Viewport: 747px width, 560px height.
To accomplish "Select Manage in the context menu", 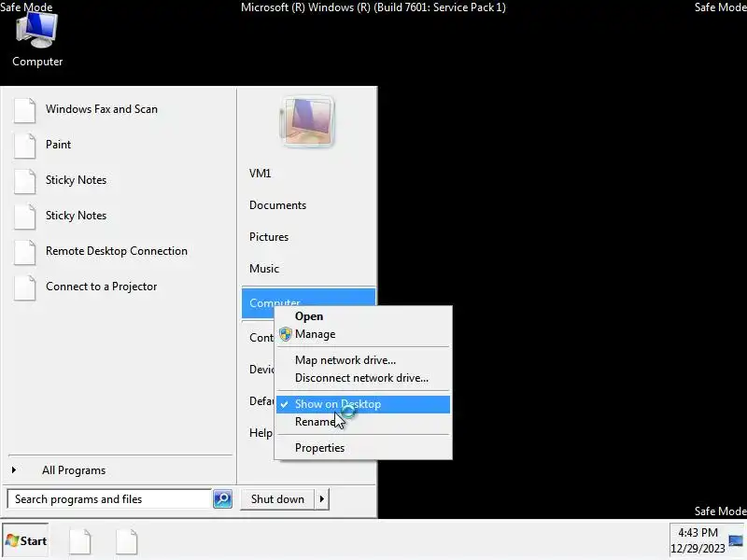I will [x=363, y=334].
